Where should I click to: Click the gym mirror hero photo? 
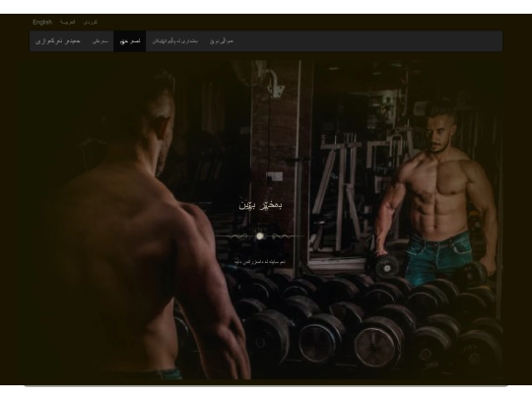(266, 220)
